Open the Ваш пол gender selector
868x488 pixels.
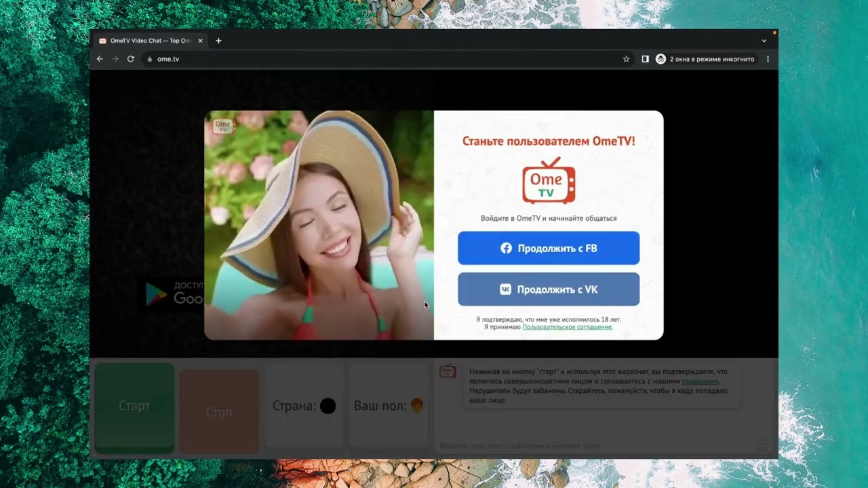tap(389, 406)
